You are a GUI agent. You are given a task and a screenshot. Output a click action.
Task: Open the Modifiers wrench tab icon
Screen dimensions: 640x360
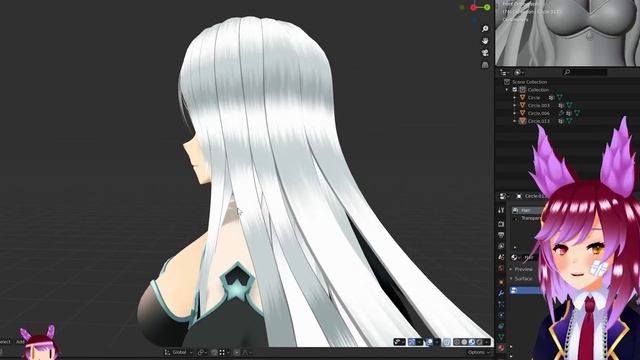point(501,293)
